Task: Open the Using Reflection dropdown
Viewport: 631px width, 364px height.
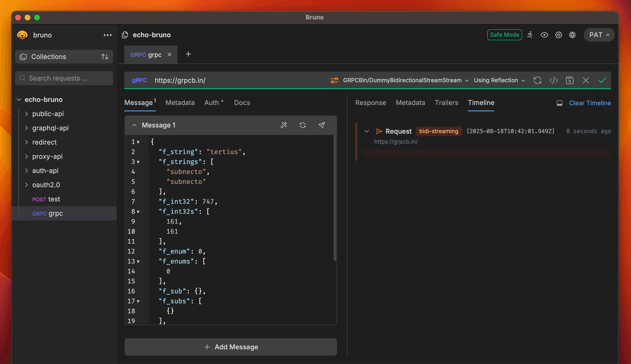Action: pyautogui.click(x=499, y=80)
